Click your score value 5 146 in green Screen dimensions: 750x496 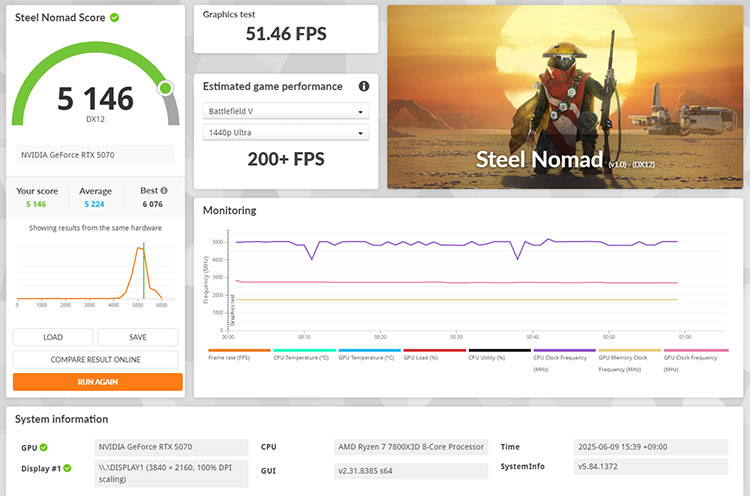point(36,204)
